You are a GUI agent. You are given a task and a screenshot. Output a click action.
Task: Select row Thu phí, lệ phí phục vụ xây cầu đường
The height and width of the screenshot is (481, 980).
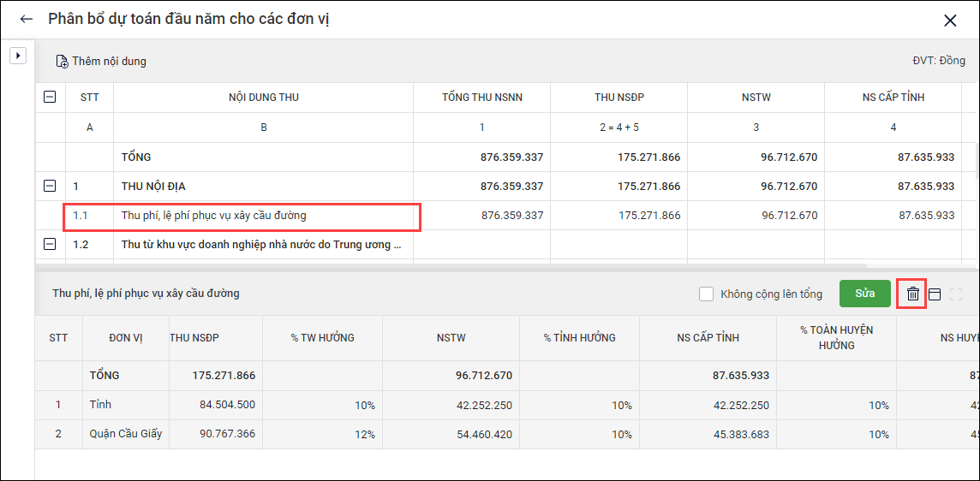click(x=214, y=216)
